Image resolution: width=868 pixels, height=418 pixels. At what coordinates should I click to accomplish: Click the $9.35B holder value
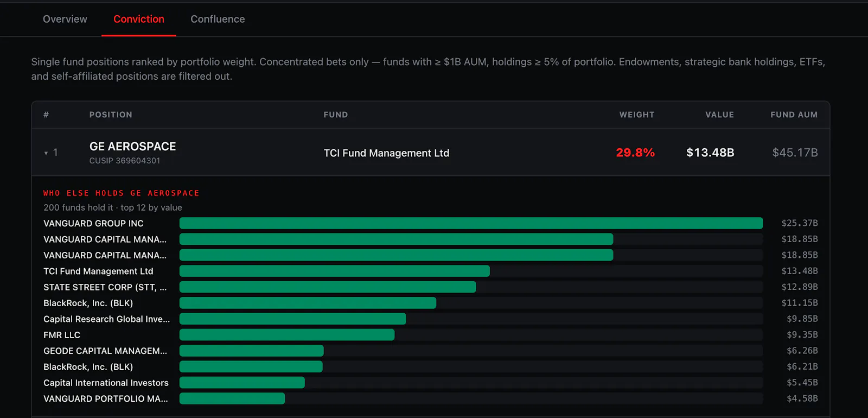click(x=802, y=335)
